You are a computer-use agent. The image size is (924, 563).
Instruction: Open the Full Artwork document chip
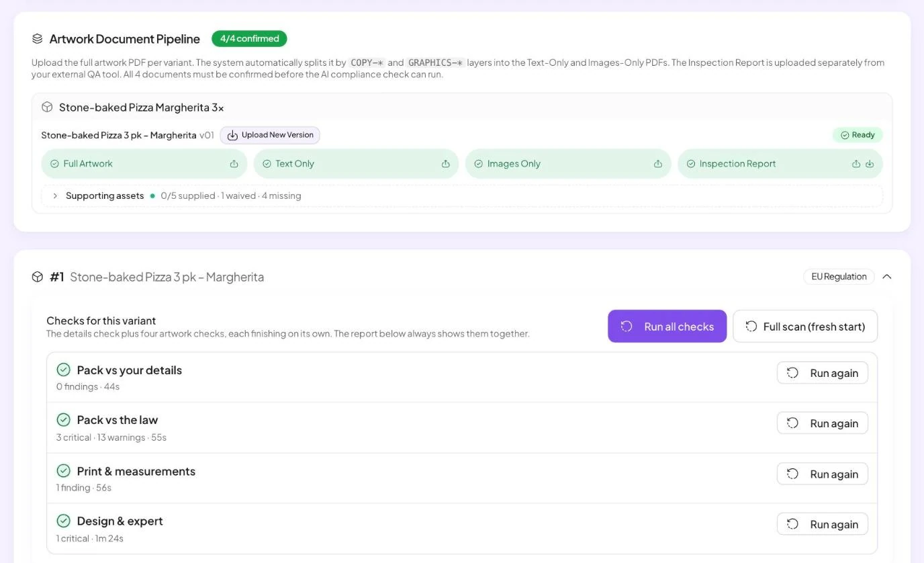(x=144, y=164)
